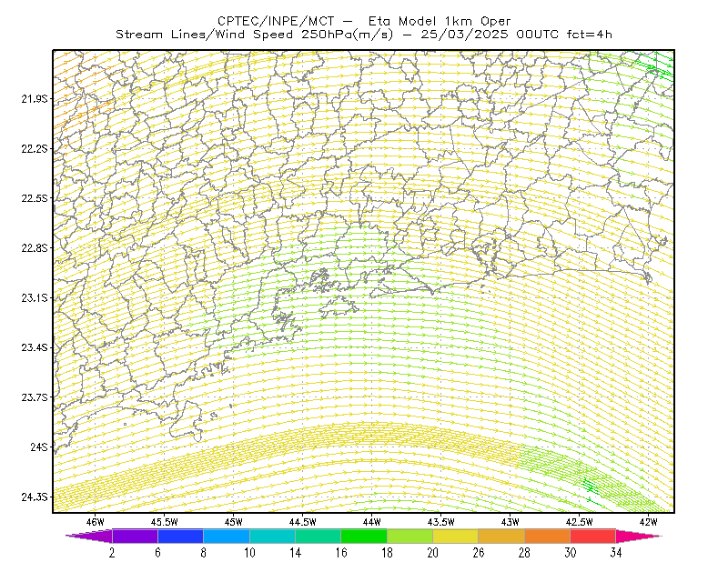Click legend value 20
This screenshot has height=562, width=728.
[x=433, y=553]
